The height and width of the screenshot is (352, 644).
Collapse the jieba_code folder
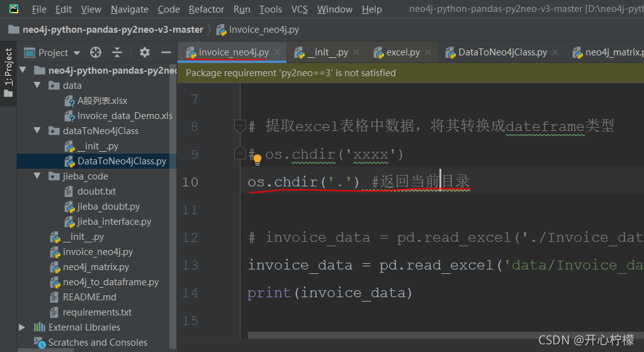(x=37, y=176)
